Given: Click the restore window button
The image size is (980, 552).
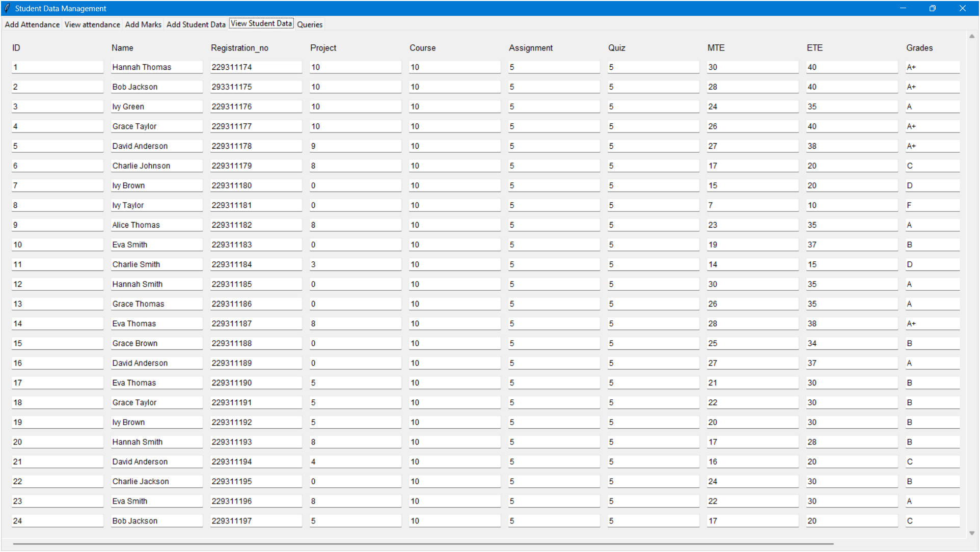Looking at the screenshot, I should pos(932,8).
